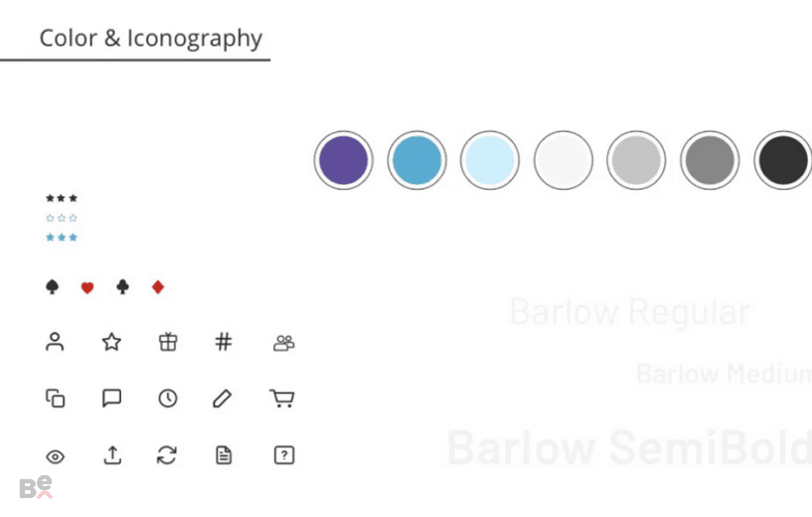This screenshot has width=812, height=517.
Task: Click the gift box icon
Action: [168, 342]
